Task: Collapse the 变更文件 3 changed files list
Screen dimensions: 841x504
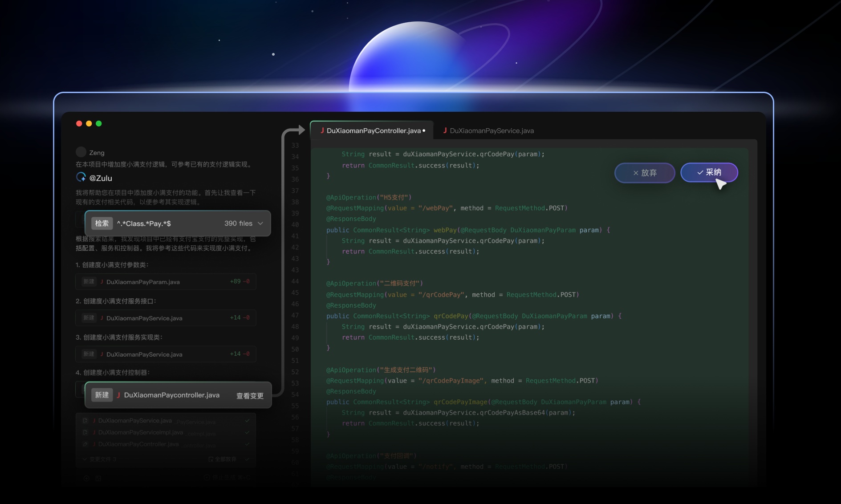Action: 85,459
